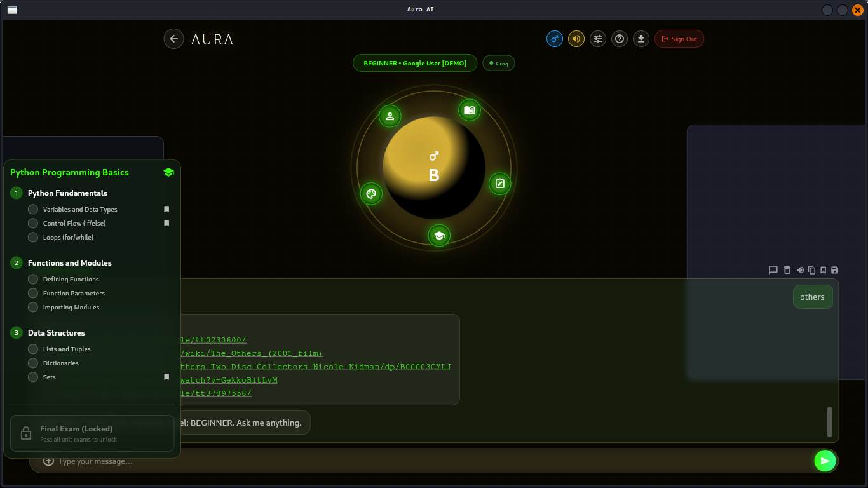Click bookmark beside Sets lesson

[166, 377]
